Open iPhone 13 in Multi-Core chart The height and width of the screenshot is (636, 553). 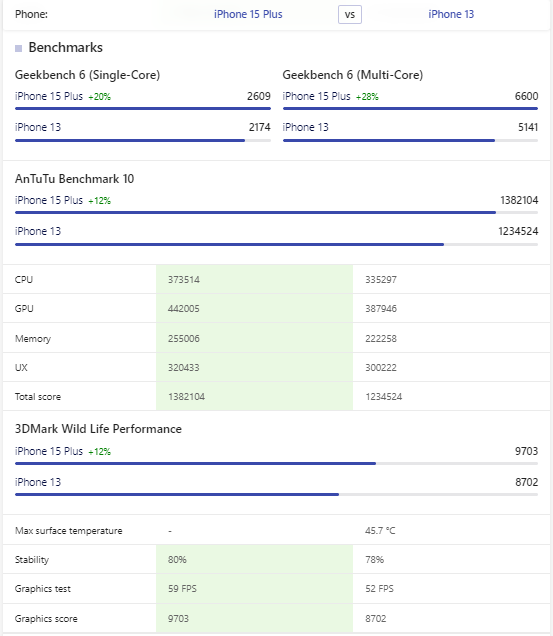click(x=306, y=127)
